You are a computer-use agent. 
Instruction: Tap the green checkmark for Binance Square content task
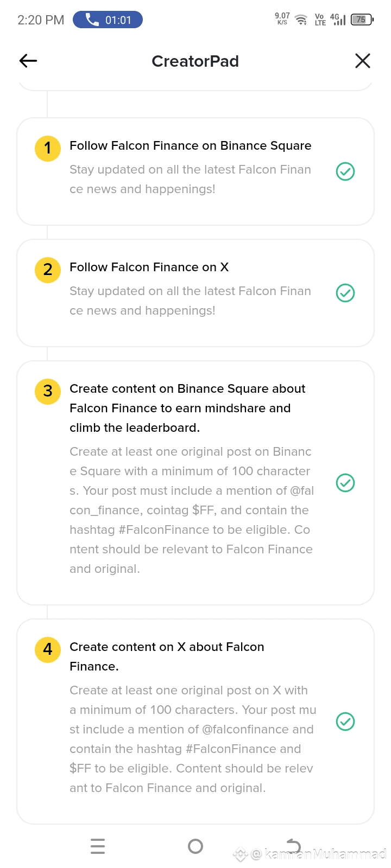345,483
